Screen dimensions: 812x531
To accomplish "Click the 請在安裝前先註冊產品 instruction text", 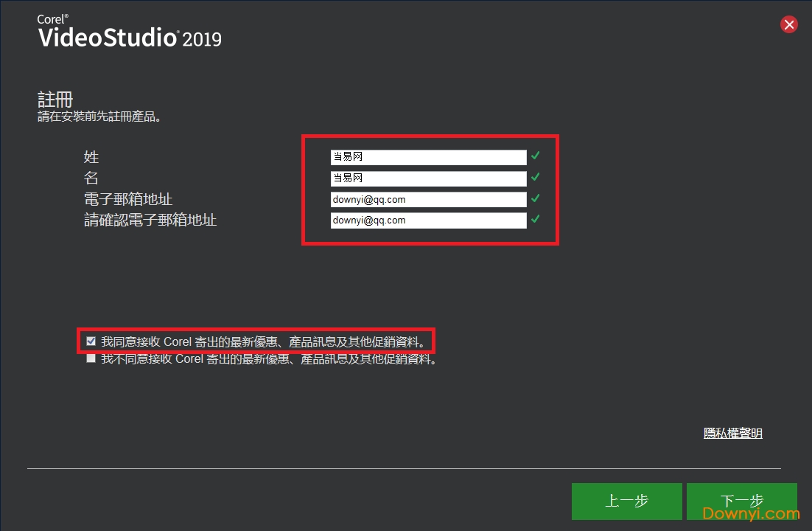I will pos(99,117).
